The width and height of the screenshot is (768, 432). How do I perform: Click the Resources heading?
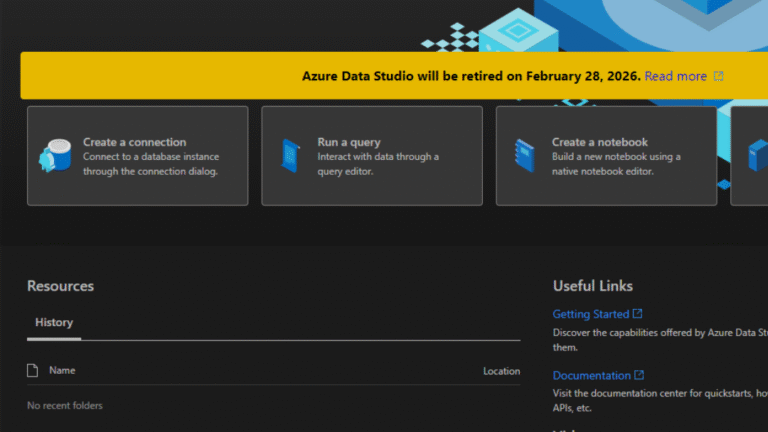click(60, 286)
